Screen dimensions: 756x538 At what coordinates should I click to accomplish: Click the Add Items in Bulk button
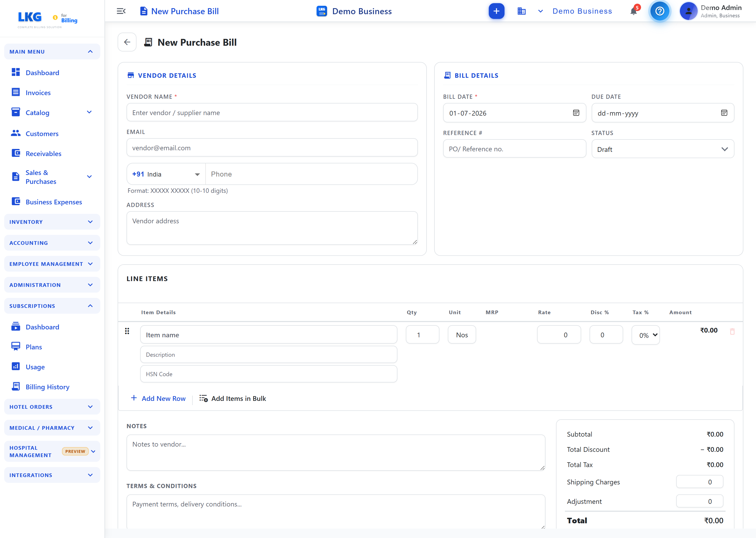(232, 399)
